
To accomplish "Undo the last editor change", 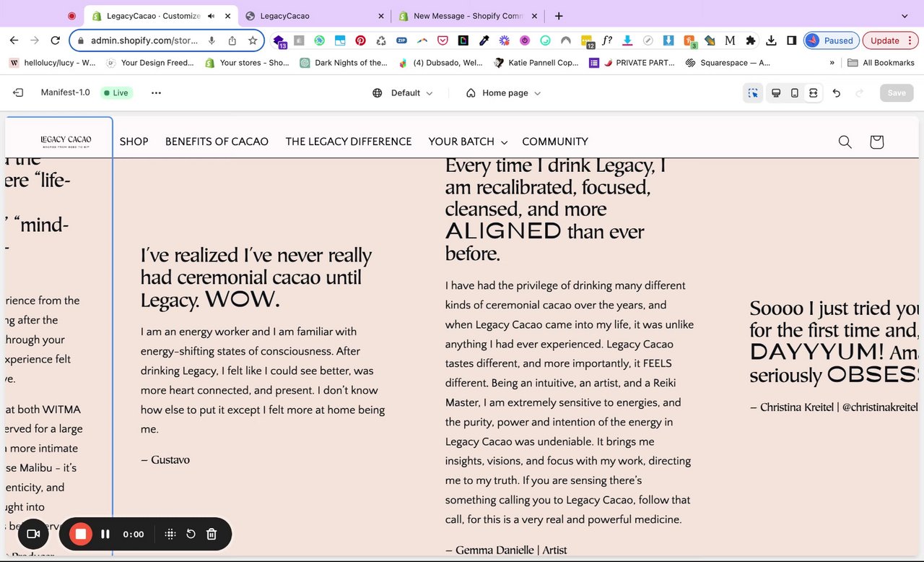I will click(837, 92).
